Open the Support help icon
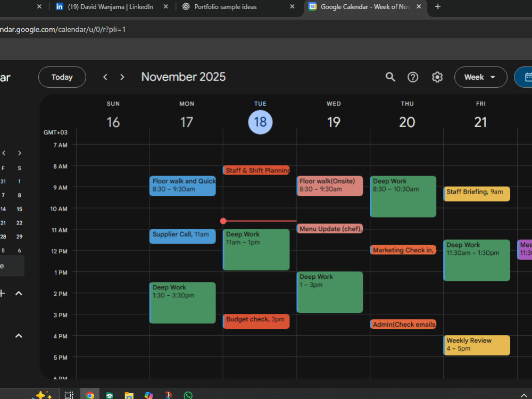The image size is (532, 399). [413, 77]
